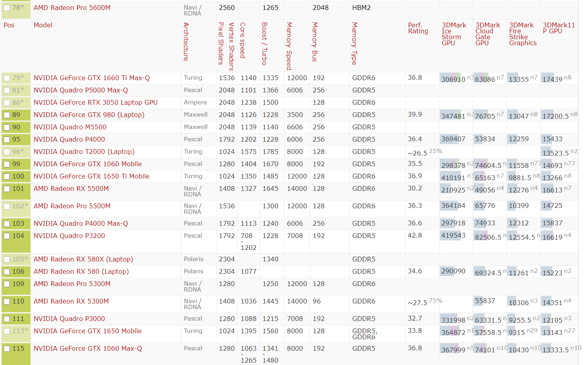
Task: Open NVIDIA GeForce GTX 1660 Ti Max-Q
Action: [92, 78]
